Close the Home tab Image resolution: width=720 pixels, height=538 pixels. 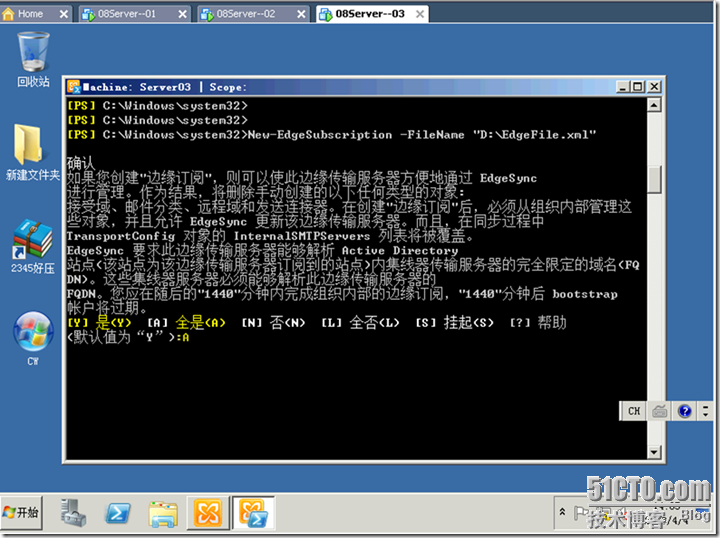coord(64,14)
